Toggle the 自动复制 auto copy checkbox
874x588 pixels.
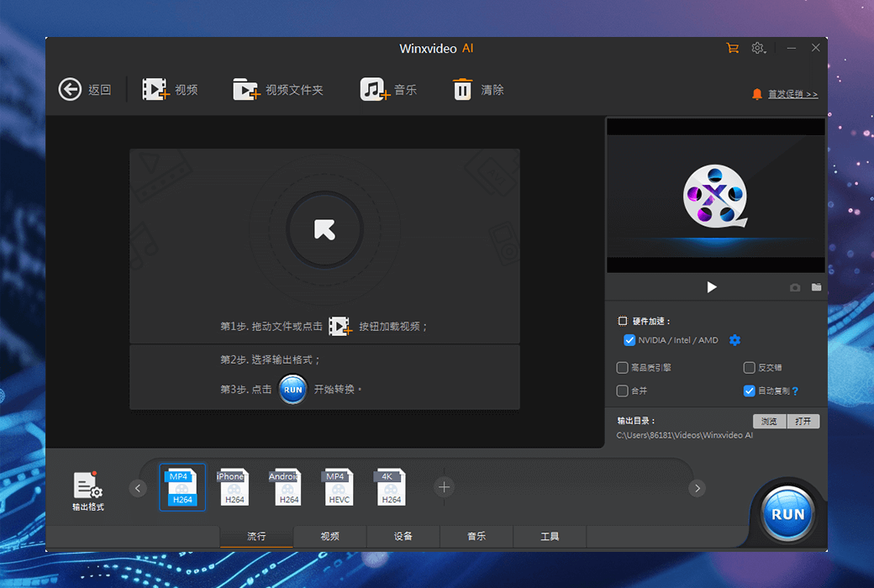click(749, 391)
